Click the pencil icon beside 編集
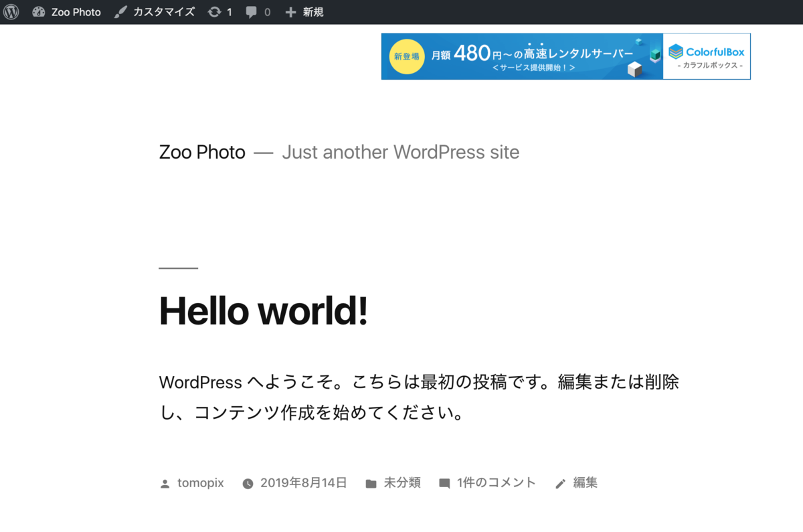 tap(561, 482)
